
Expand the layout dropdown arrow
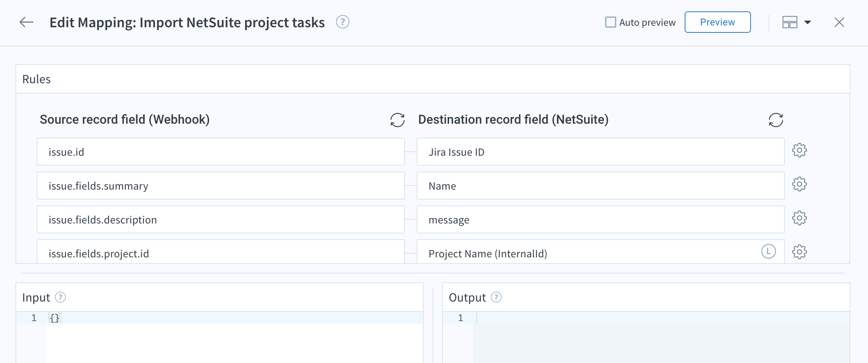coord(808,22)
